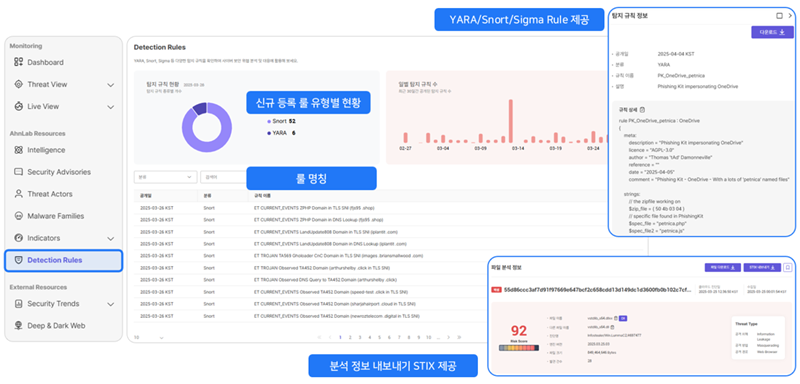The height and width of the screenshot is (384, 800).
Task: Click the STIX 내보내기 button
Action: 762,267
